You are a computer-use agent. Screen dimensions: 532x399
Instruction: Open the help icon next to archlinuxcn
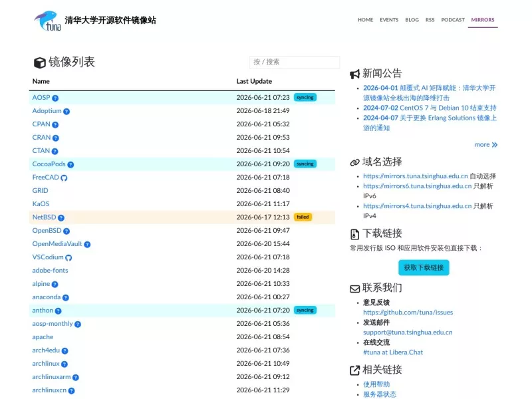click(x=72, y=391)
